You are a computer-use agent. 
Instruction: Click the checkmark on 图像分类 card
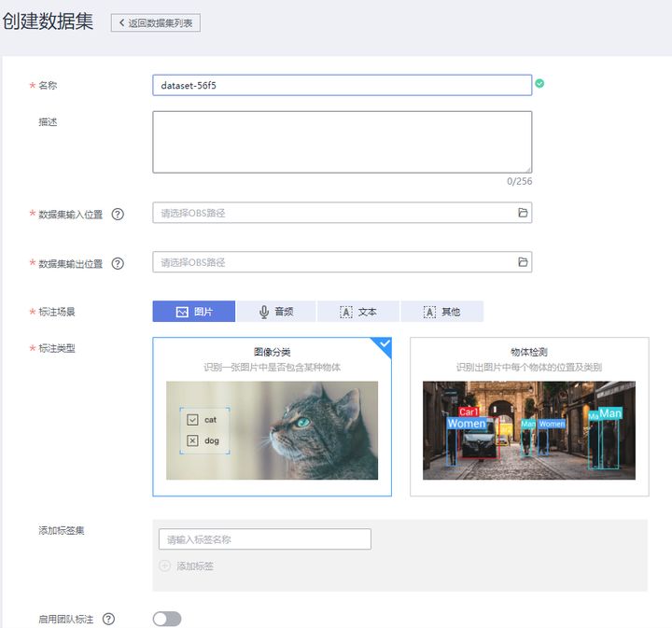384,344
